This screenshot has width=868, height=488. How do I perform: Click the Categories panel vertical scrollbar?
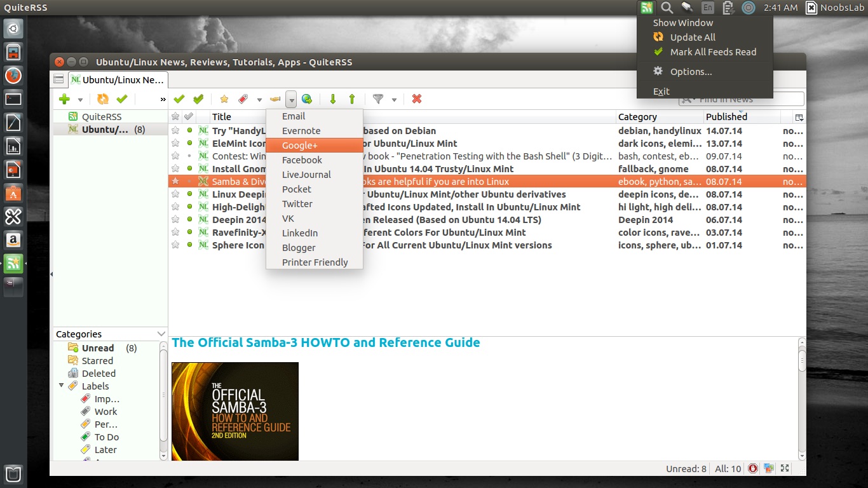tap(163, 402)
